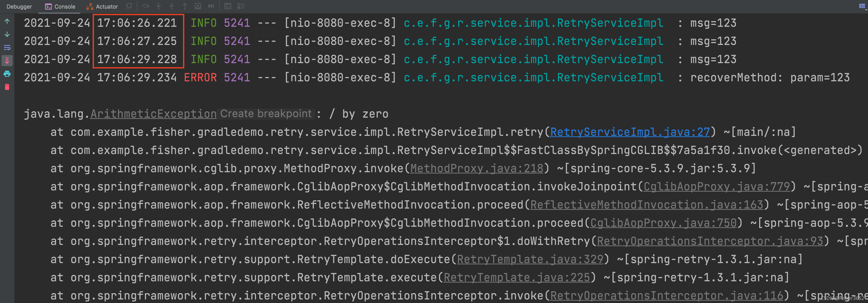Open the layout settings icon at top right
Screen dimensions: 868x303
click(x=863, y=6)
